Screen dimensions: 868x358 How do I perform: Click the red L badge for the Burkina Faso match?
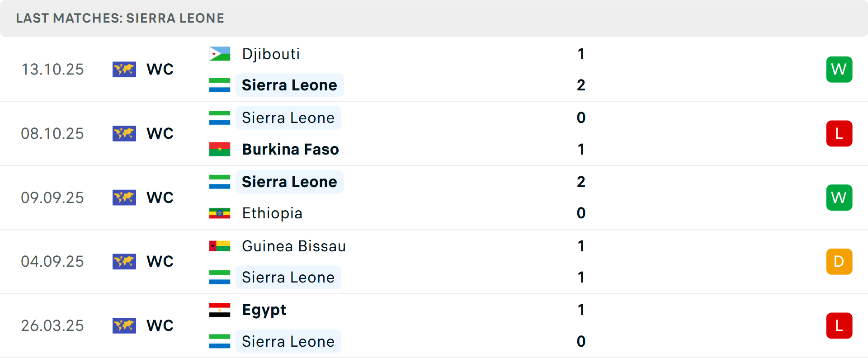pos(839,133)
